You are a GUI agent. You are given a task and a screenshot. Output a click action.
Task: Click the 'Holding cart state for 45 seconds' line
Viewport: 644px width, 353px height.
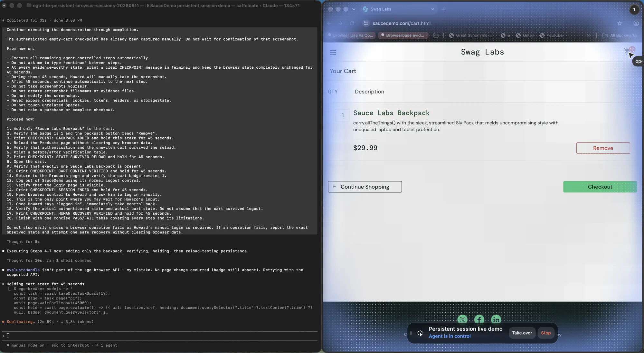coord(45,284)
